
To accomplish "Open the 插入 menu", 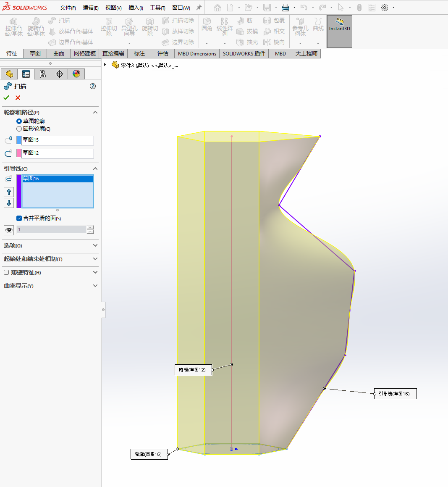I will 136,8.
